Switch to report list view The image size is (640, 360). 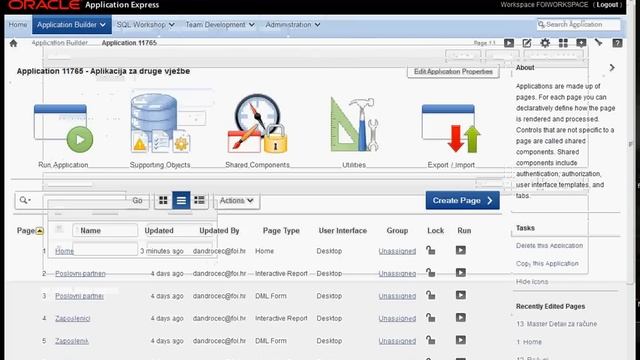coord(181,200)
